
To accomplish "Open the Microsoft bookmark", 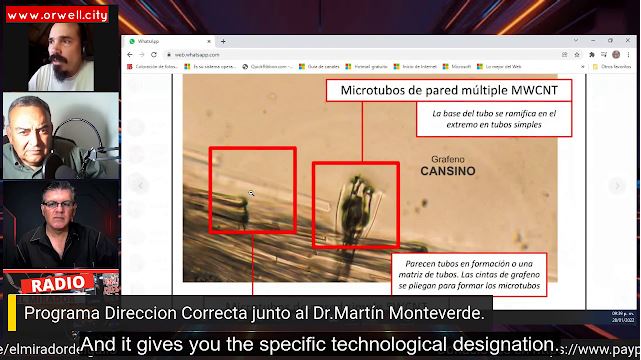I will 457,67.
